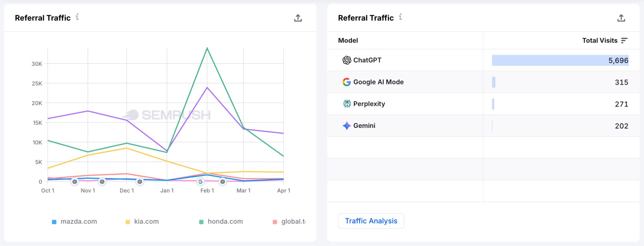The height and width of the screenshot is (246, 644).
Task: Click the Gemini sparkle logo icon
Action: [347, 126]
